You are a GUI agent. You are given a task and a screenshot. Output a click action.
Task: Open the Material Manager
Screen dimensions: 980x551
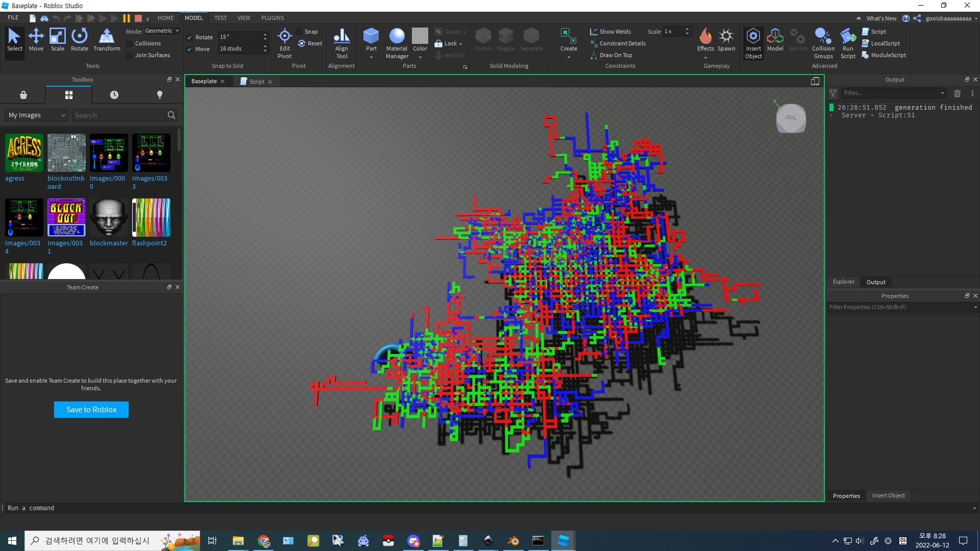point(397,43)
